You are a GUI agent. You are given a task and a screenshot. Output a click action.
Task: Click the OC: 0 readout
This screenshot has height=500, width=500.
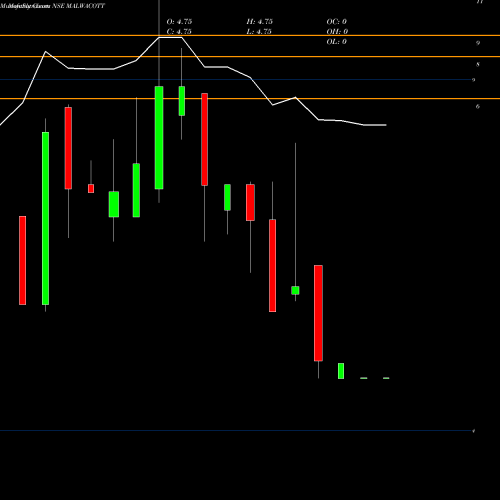pyautogui.click(x=337, y=22)
